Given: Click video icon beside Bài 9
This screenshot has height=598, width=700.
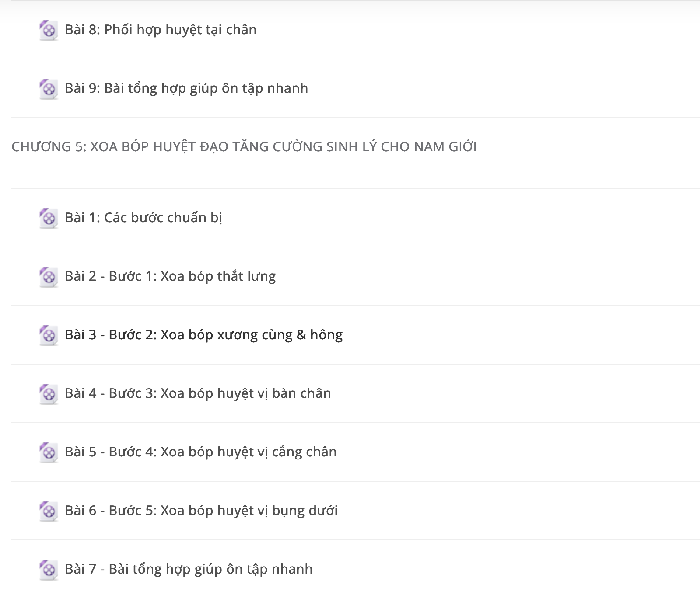Looking at the screenshot, I should [x=49, y=89].
